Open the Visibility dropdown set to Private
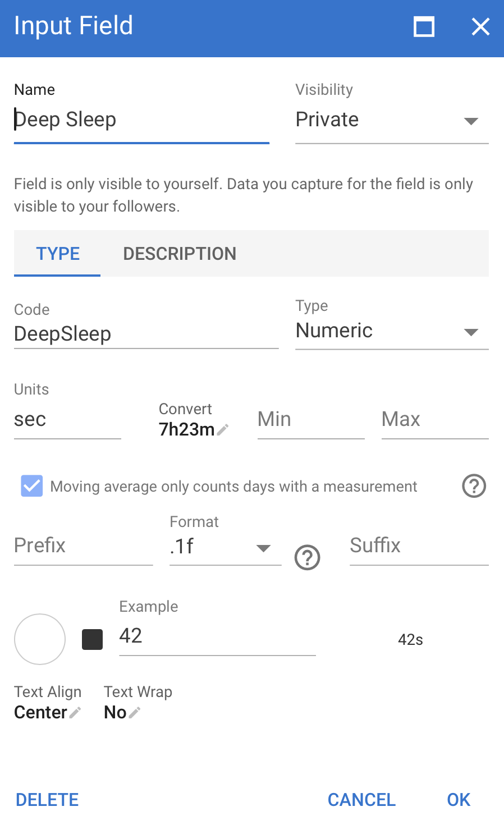 [392, 120]
